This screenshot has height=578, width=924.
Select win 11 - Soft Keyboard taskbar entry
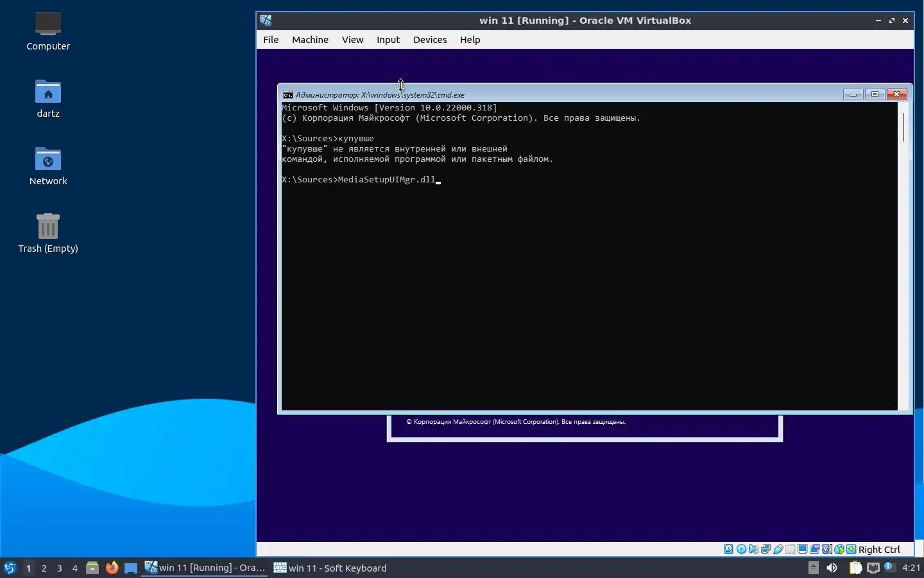tap(330, 568)
